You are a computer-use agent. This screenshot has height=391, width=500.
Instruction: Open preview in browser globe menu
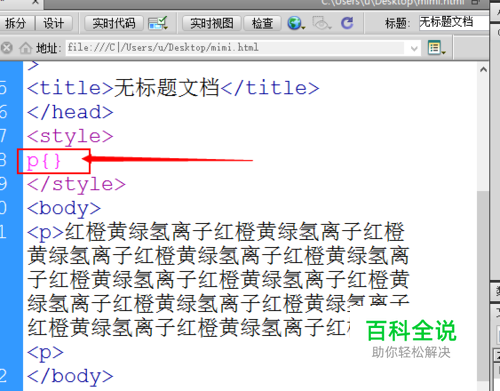coord(296,23)
